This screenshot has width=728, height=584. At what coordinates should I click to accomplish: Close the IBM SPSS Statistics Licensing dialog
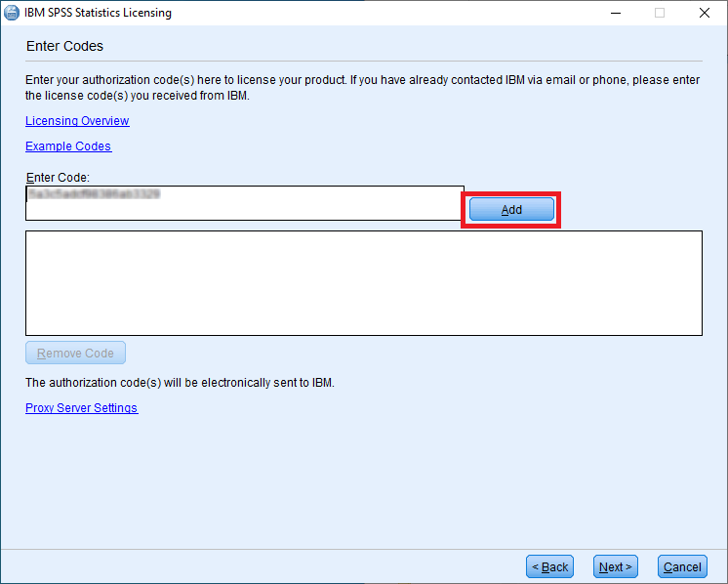(x=704, y=13)
